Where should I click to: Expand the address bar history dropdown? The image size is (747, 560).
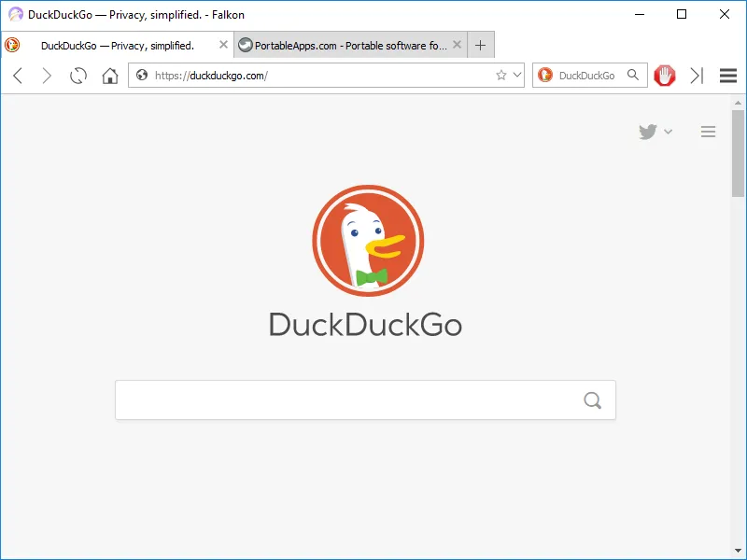pyautogui.click(x=516, y=76)
